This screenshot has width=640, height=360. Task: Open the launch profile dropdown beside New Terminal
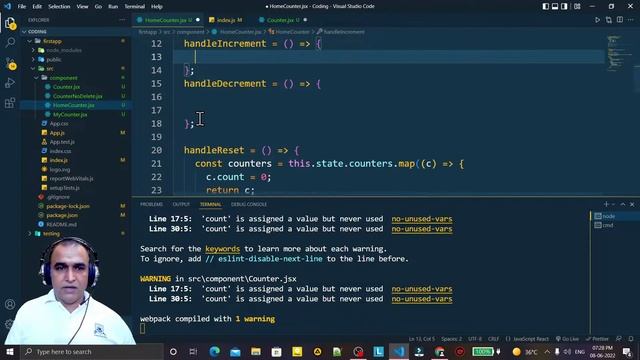point(613,204)
